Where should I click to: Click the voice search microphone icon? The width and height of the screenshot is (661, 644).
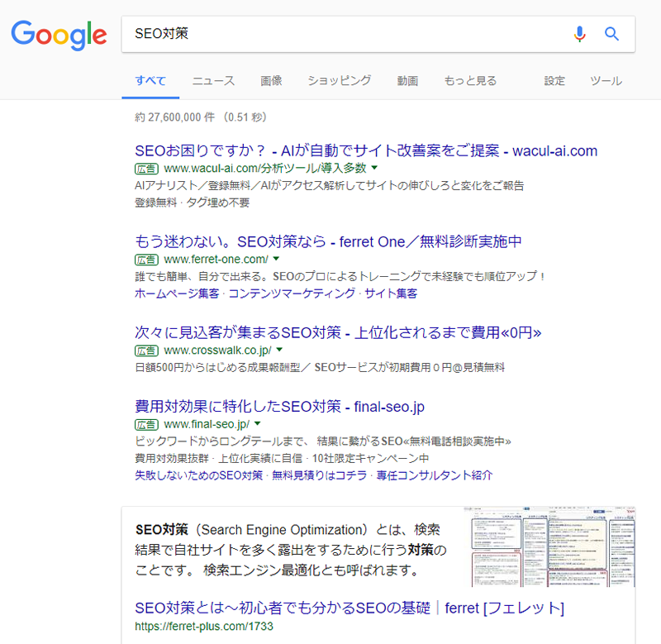579,34
